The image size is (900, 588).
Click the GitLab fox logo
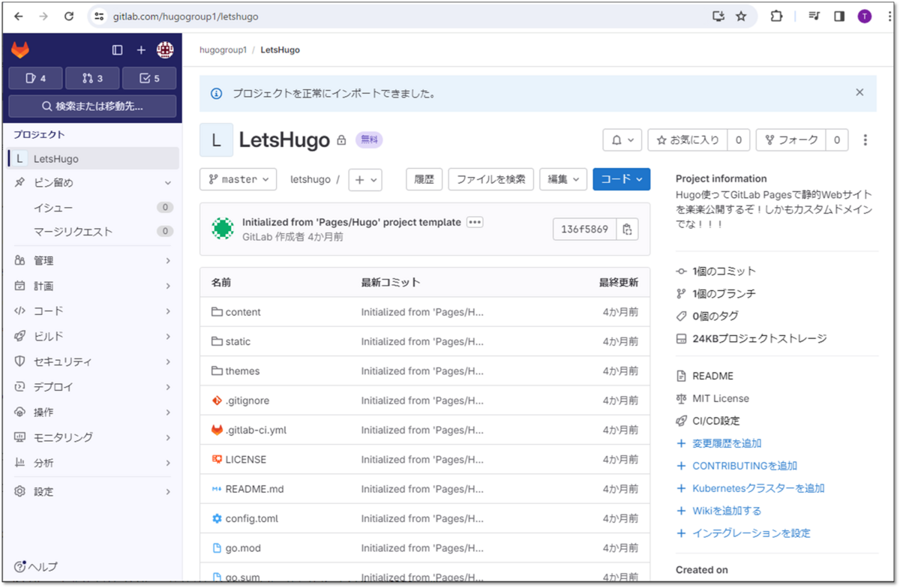pos(20,50)
